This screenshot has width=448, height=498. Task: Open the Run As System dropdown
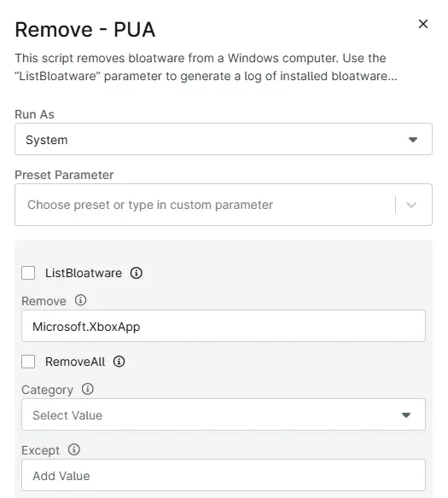click(224, 139)
